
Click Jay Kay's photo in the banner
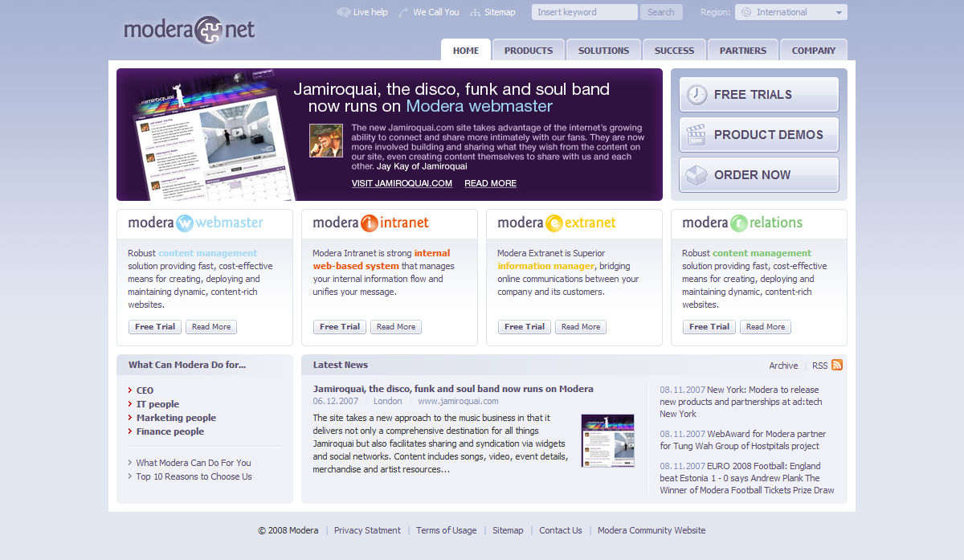point(326,141)
